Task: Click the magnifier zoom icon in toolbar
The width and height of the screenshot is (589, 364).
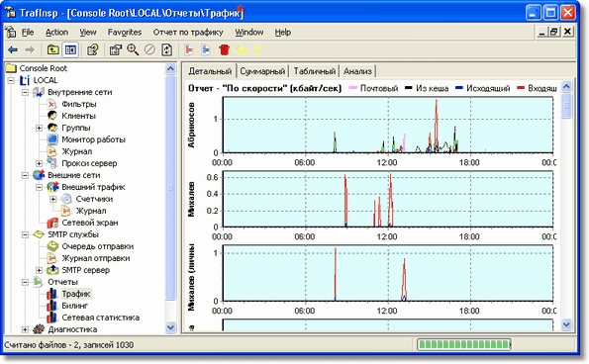Action: [133, 49]
